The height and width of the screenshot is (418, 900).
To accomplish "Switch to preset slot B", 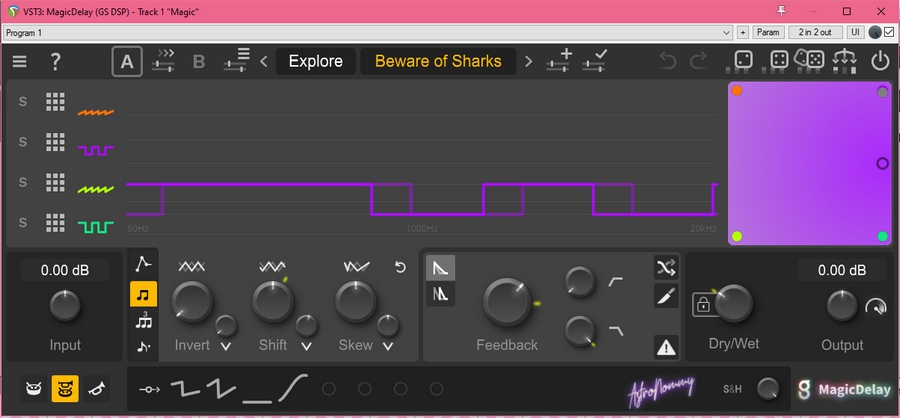I will pyautogui.click(x=198, y=61).
